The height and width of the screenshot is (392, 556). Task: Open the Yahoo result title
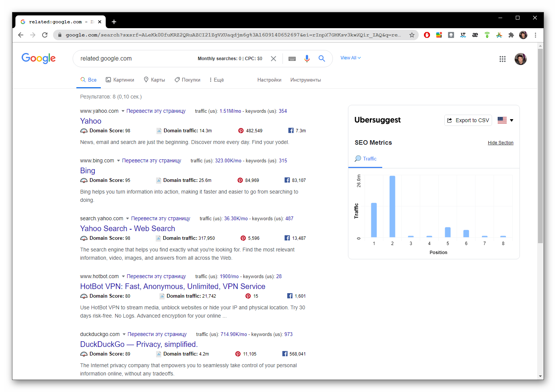pos(91,121)
